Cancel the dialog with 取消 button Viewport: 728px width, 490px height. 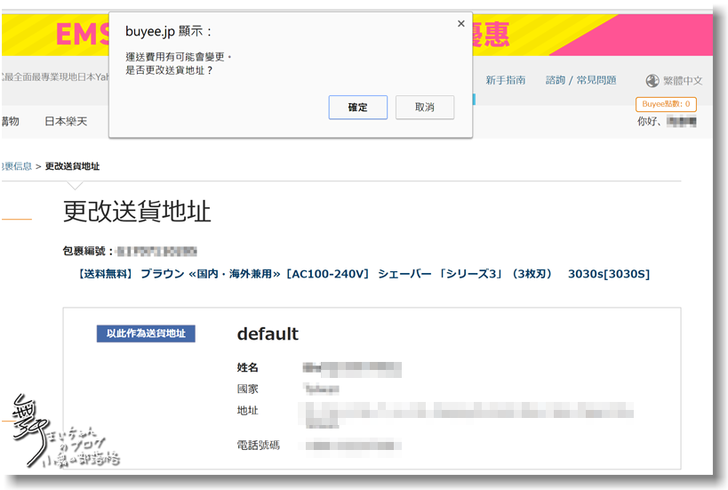coord(424,107)
